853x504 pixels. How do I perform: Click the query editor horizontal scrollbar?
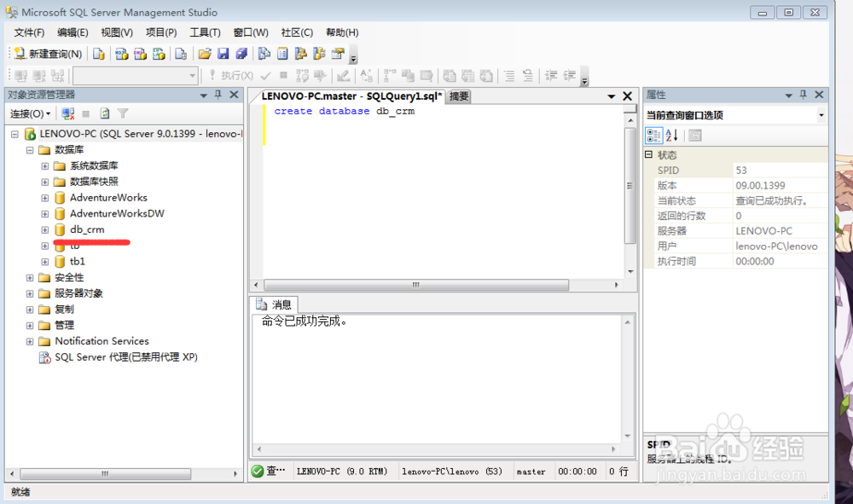tap(416, 285)
